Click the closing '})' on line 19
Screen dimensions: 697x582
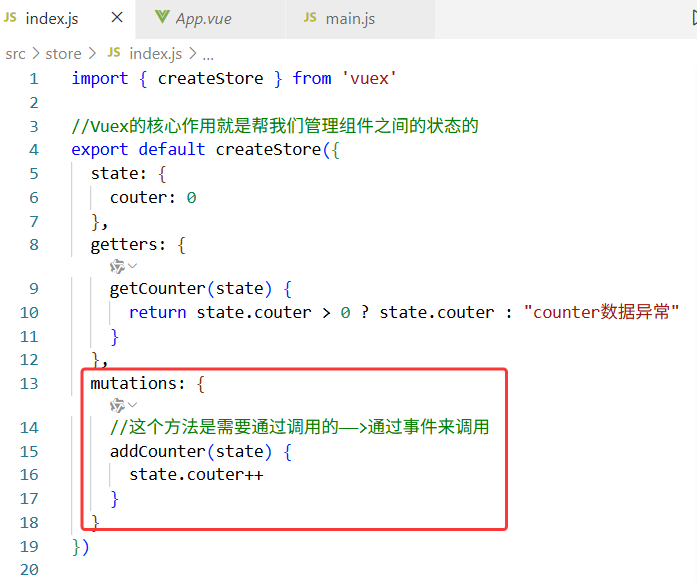[x=80, y=546]
